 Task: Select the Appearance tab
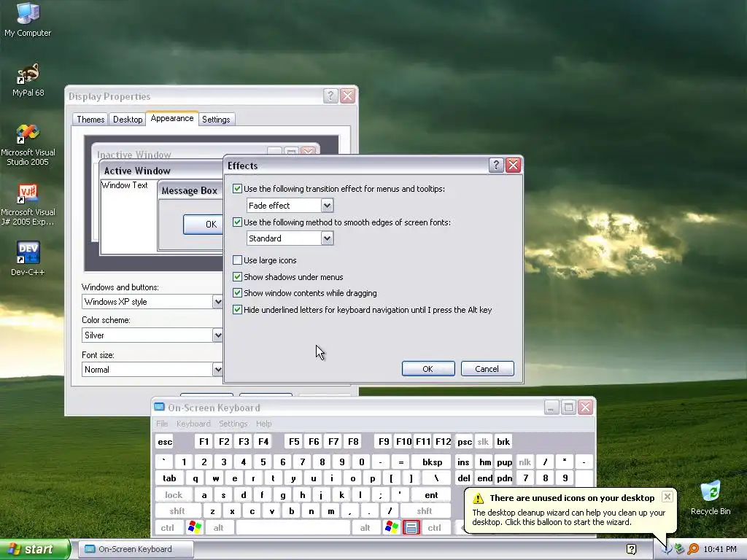pos(172,118)
